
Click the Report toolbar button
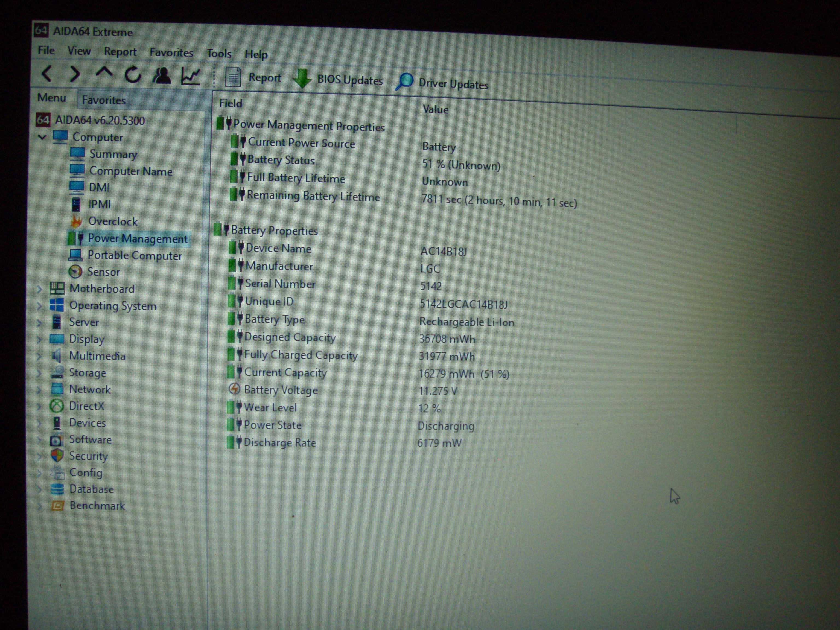click(253, 77)
